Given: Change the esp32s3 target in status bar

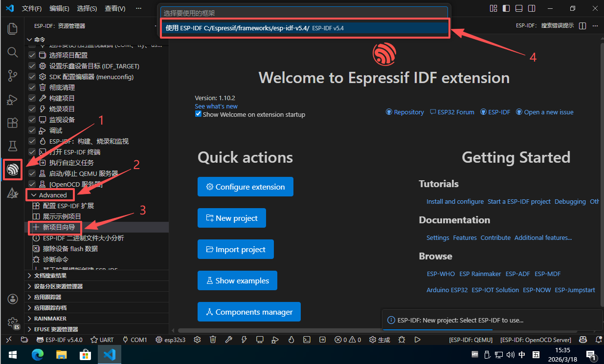Looking at the screenshot, I should coord(171,340).
